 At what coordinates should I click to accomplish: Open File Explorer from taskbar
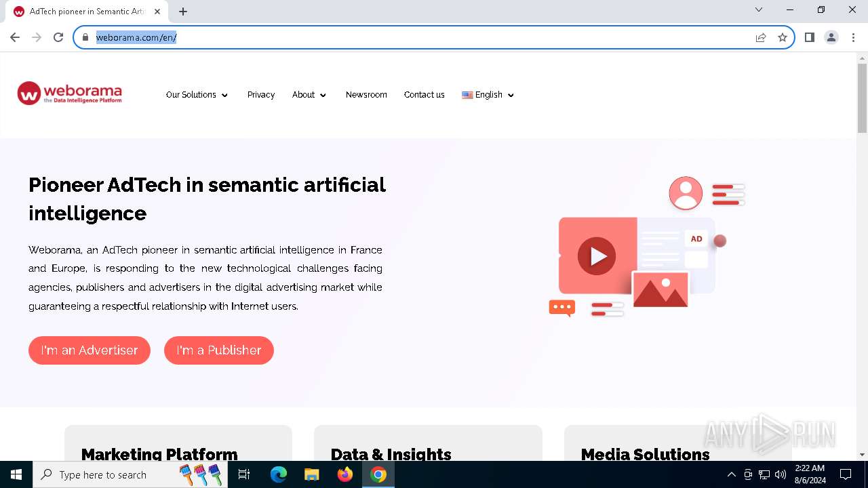click(x=311, y=474)
